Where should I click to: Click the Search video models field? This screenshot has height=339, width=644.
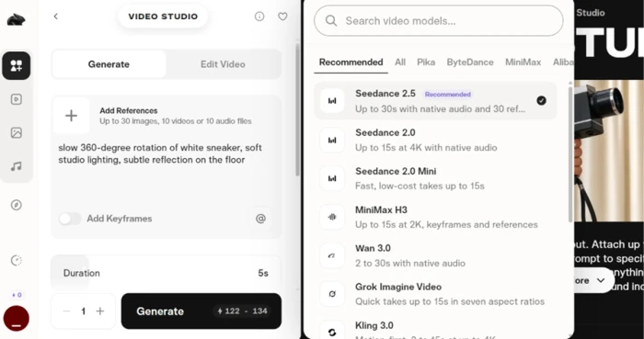(x=438, y=21)
